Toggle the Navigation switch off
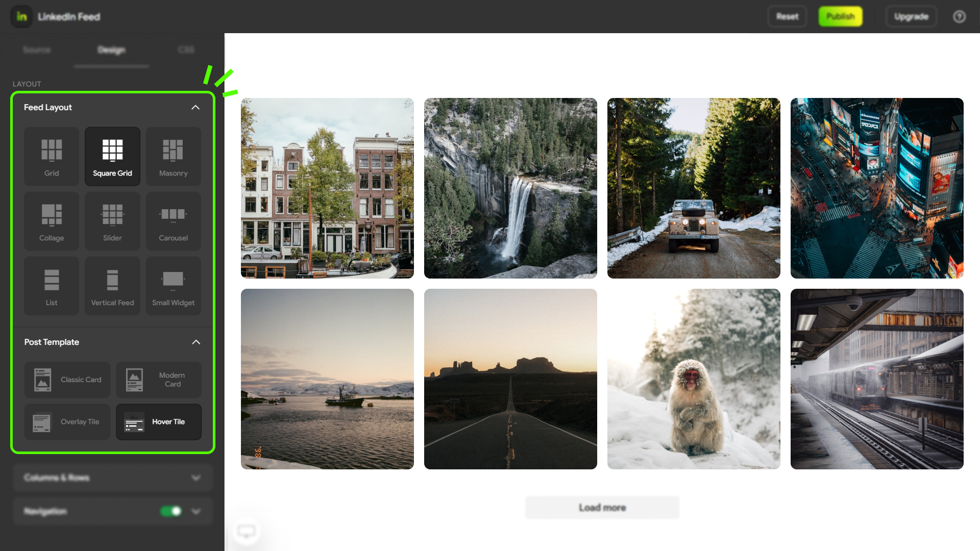Viewport: 980px width, 551px height. click(x=171, y=511)
